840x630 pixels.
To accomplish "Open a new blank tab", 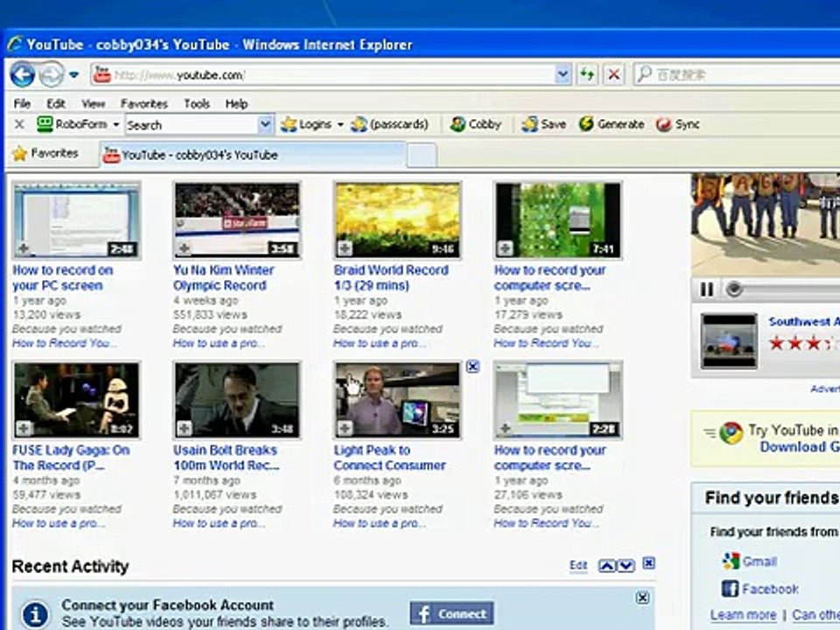I will (x=422, y=156).
